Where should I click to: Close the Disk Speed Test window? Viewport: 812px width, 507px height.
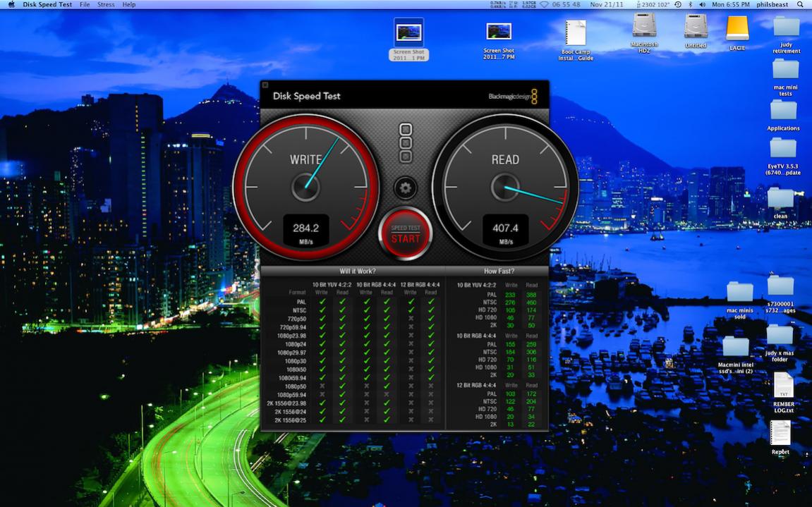pyautogui.click(x=265, y=85)
